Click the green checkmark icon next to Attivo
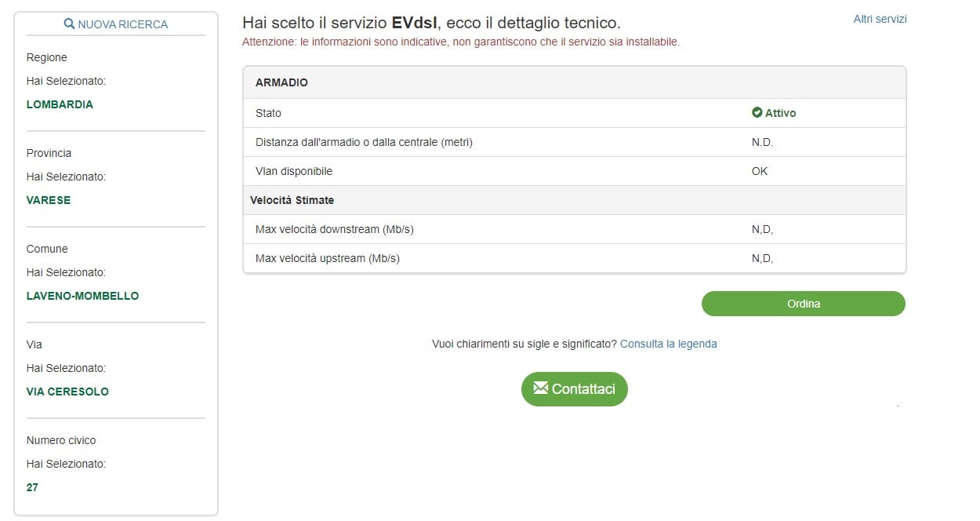980x521 pixels. (757, 113)
